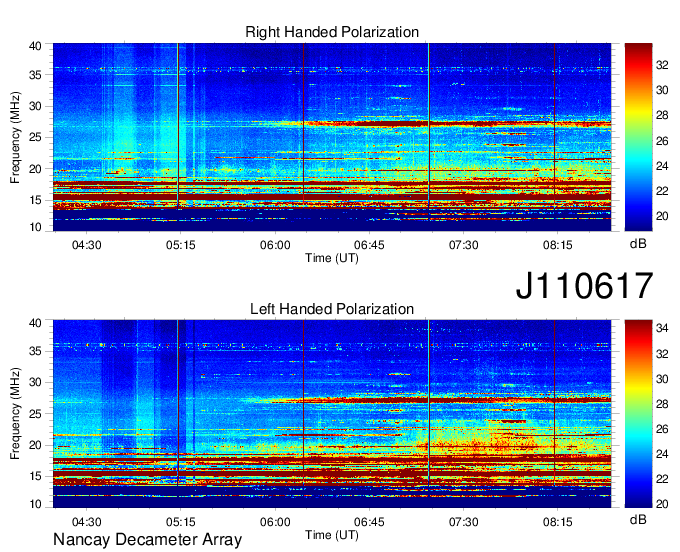Image resolution: width=680 pixels, height=552 pixels.
Task: Click the 15 MHz tick on the top plot
Action: (35, 201)
